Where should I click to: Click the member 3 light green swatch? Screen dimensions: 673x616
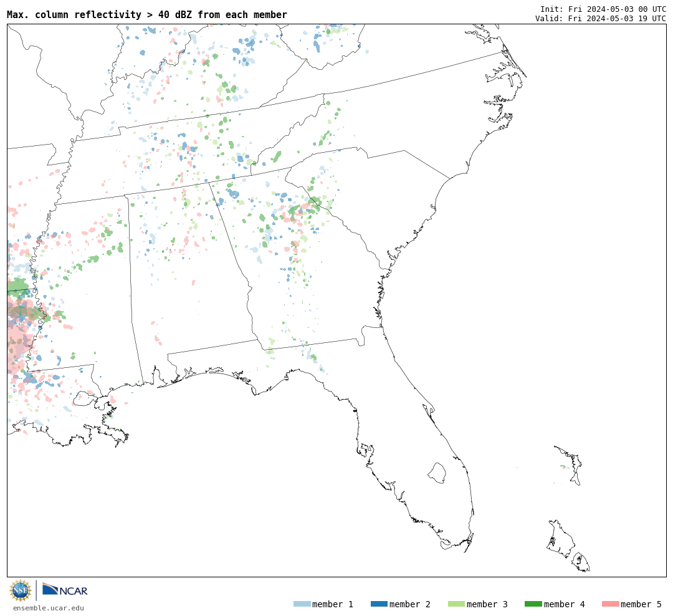(456, 604)
